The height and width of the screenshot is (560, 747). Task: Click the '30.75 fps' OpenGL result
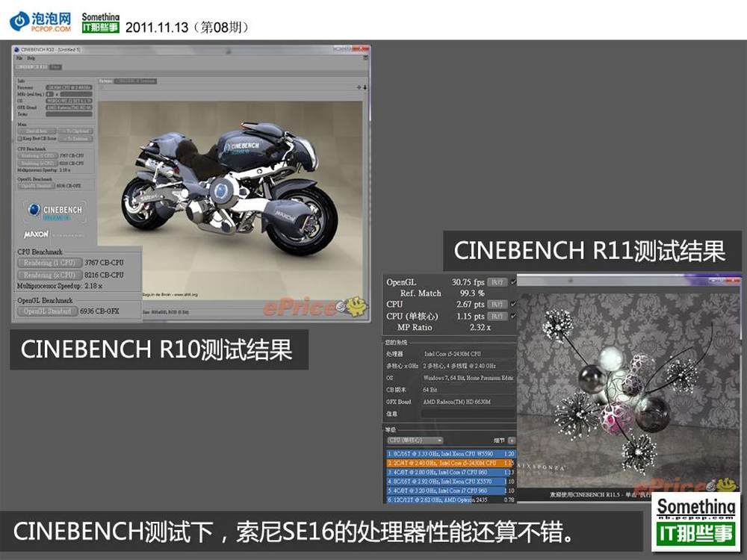pyautogui.click(x=468, y=282)
